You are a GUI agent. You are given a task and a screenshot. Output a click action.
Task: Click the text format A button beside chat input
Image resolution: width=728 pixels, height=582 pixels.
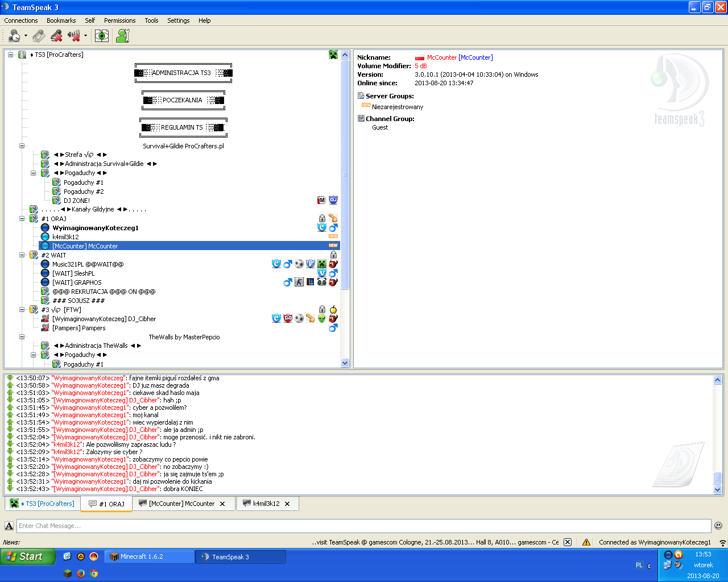pyautogui.click(x=9, y=526)
